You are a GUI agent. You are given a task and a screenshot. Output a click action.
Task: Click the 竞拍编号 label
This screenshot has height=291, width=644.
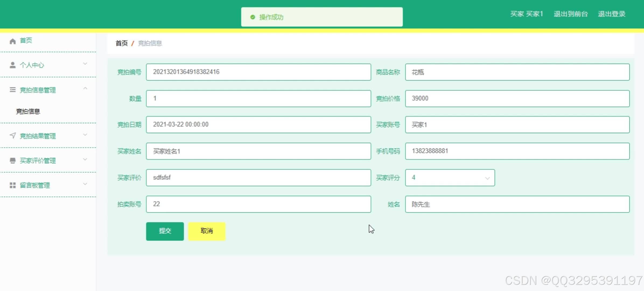click(129, 72)
